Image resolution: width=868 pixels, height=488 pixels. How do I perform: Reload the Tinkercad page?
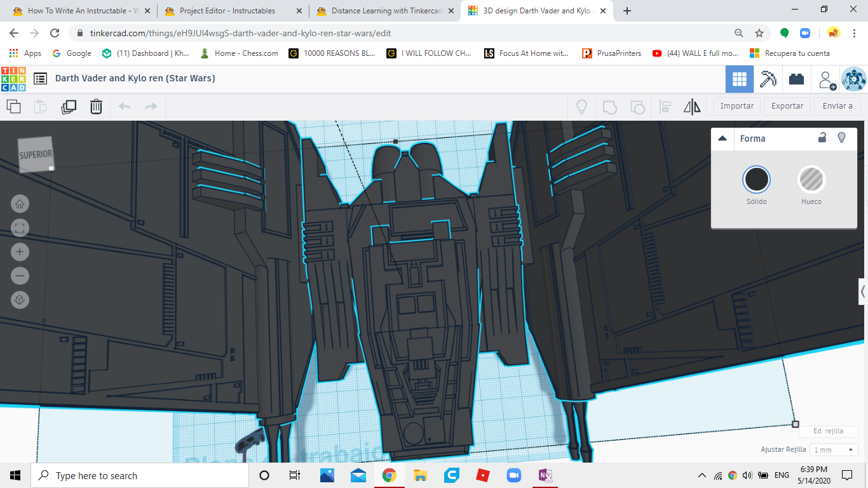(x=55, y=33)
